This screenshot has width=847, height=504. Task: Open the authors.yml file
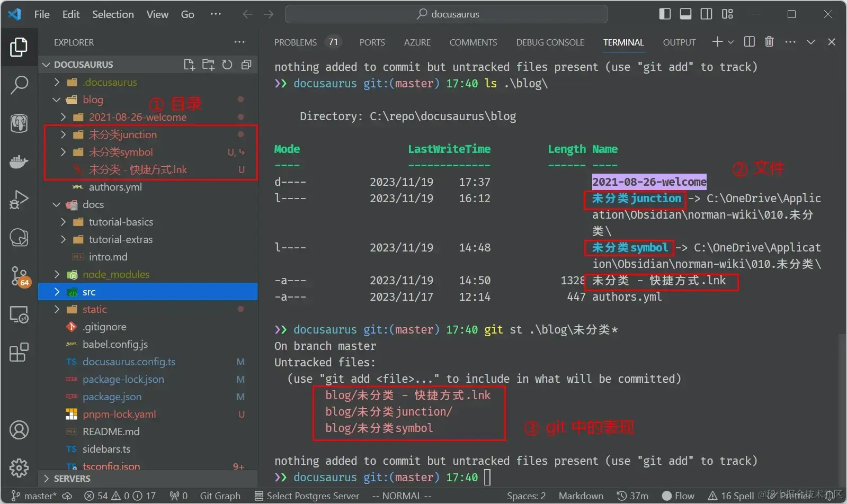[x=115, y=187]
